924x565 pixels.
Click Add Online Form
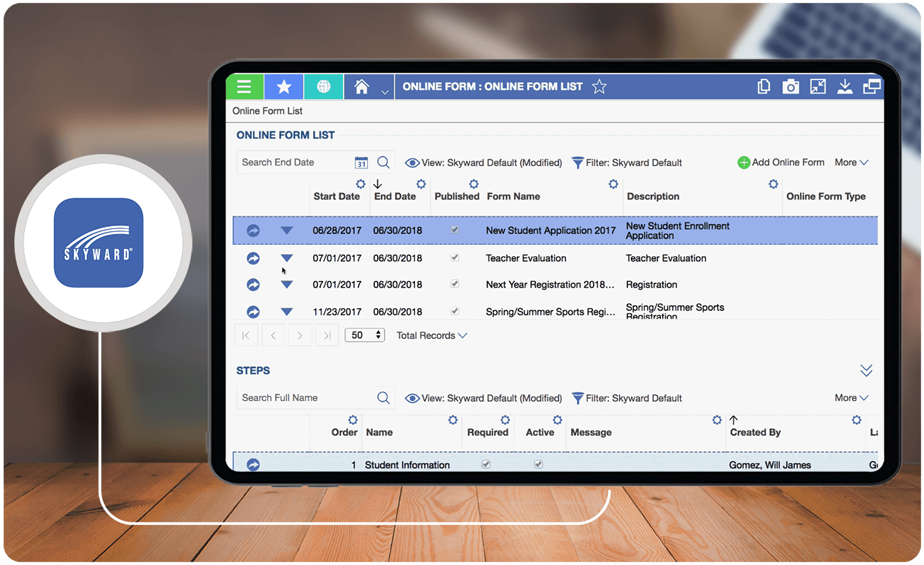click(x=781, y=162)
